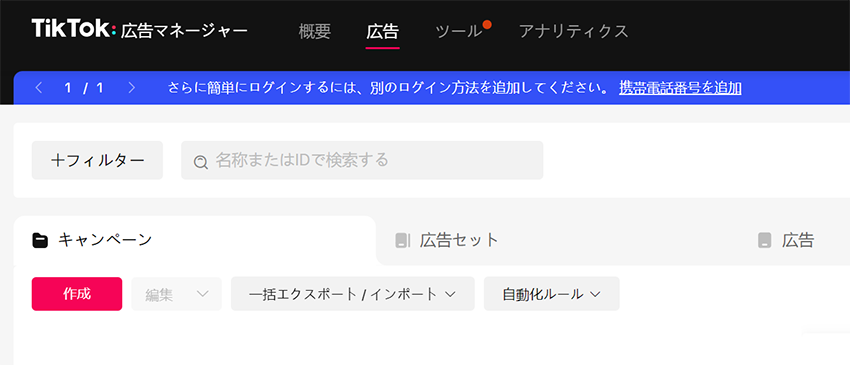Switch to the 広告 tab in the table
Image resolution: width=850 pixels, height=365 pixels.
[798, 240]
